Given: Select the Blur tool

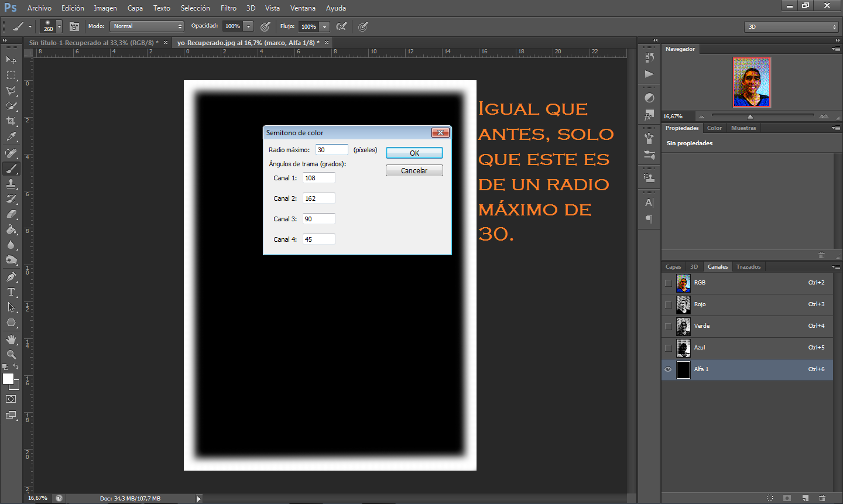Looking at the screenshot, I should (x=11, y=245).
